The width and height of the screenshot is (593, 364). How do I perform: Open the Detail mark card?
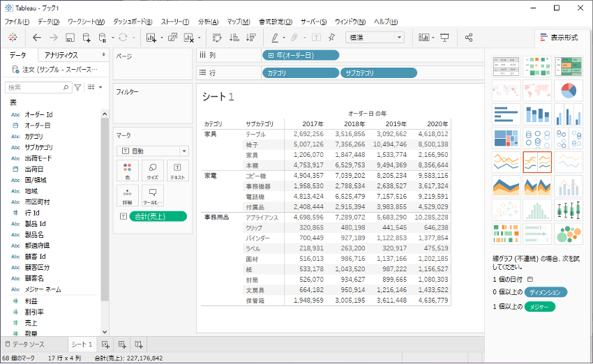pos(128,195)
